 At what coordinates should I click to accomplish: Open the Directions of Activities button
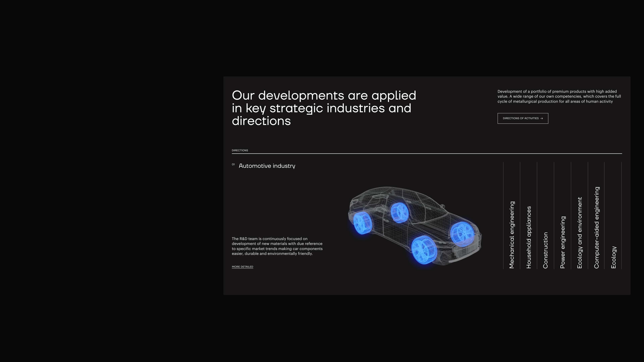pyautogui.click(x=523, y=118)
